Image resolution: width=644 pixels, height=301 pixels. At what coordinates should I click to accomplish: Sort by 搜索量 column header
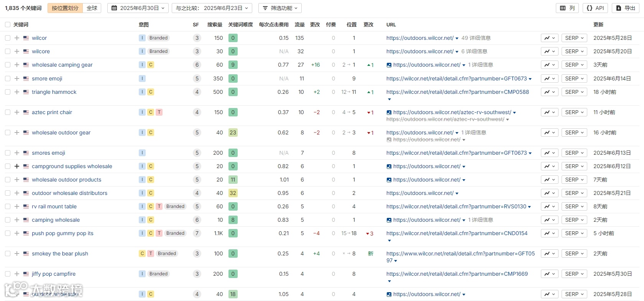pyautogui.click(x=215, y=25)
